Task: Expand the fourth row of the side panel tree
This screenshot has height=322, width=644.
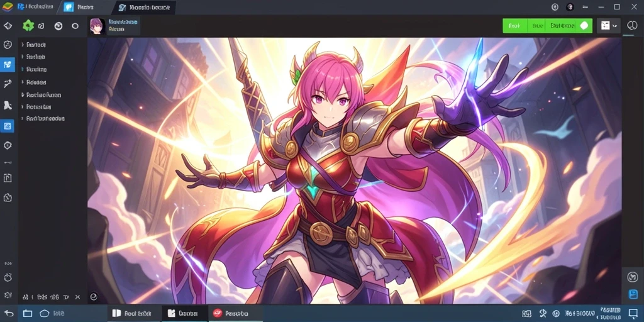Action: 22,82
